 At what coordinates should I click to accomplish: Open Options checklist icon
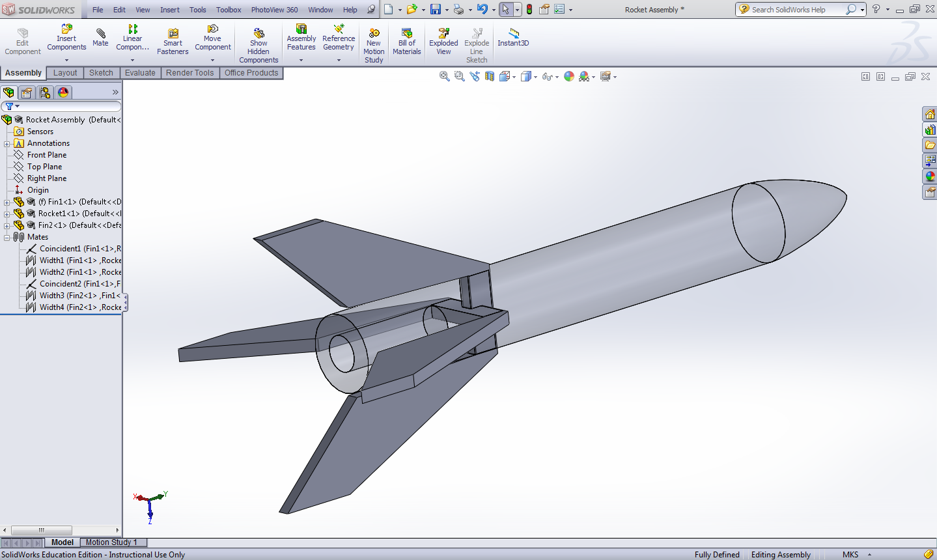559,9
